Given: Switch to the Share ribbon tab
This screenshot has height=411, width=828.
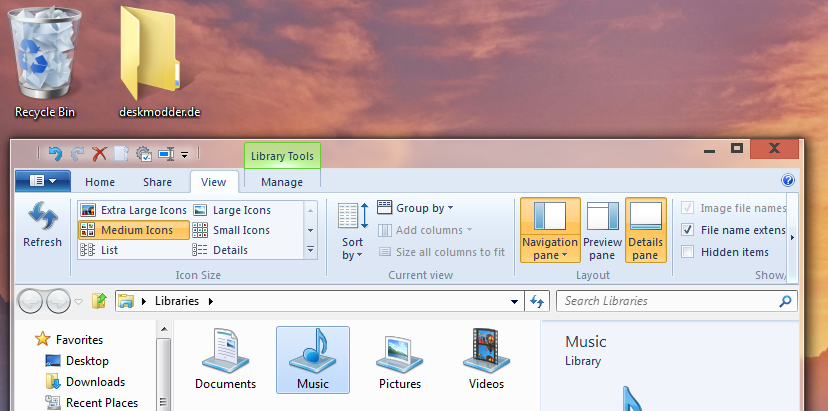Looking at the screenshot, I should coord(157,182).
